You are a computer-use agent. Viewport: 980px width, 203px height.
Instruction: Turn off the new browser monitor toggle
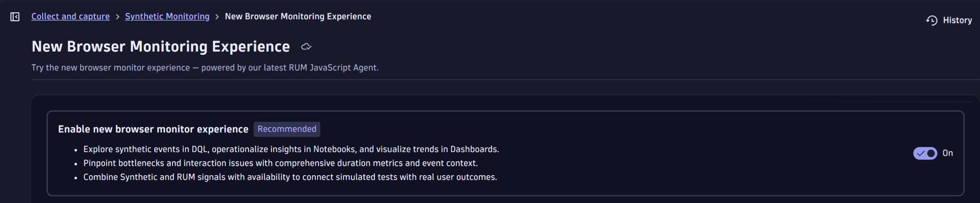coord(925,153)
